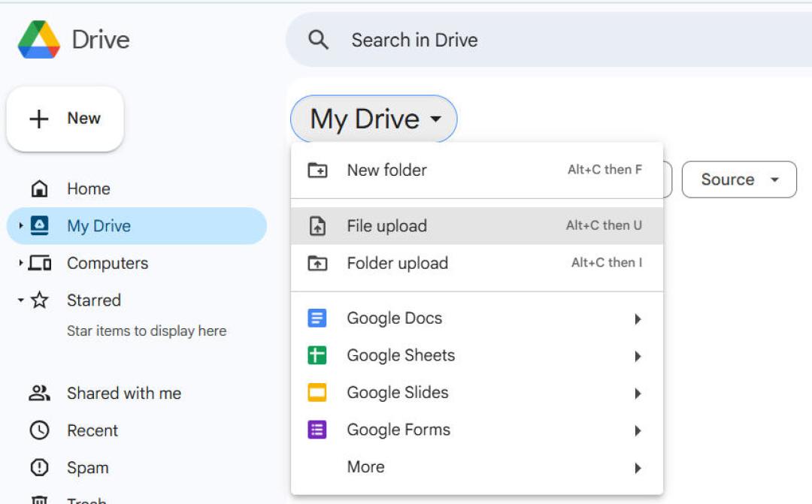
Task: Select Google Sheets menu entry
Action: click(x=477, y=355)
